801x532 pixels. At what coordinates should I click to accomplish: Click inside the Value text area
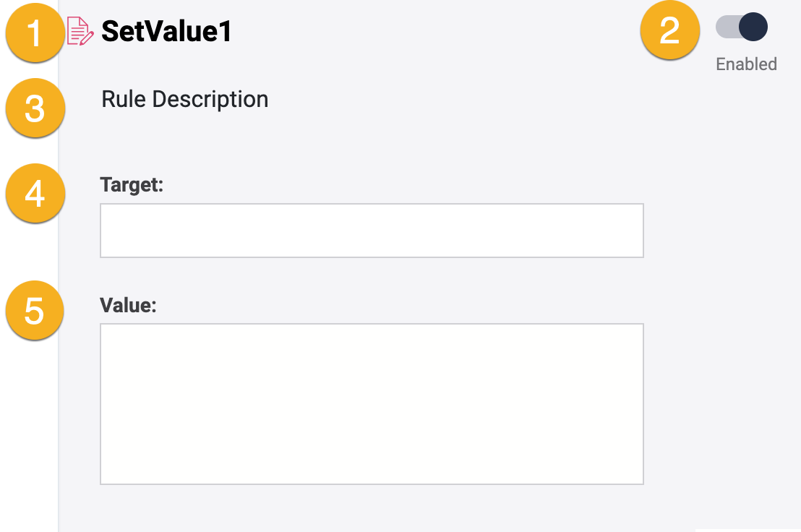pos(371,403)
